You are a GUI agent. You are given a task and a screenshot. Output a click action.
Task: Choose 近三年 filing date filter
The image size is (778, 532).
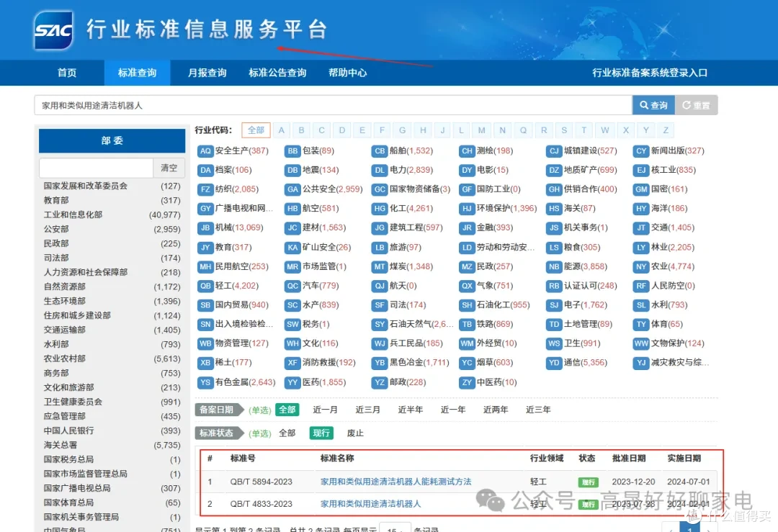coord(538,410)
